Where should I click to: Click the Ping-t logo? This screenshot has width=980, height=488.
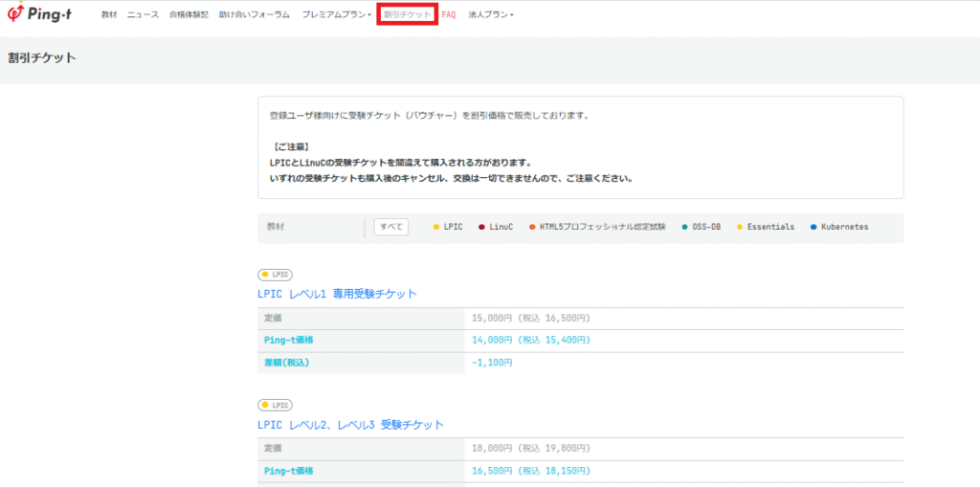pos(44,14)
